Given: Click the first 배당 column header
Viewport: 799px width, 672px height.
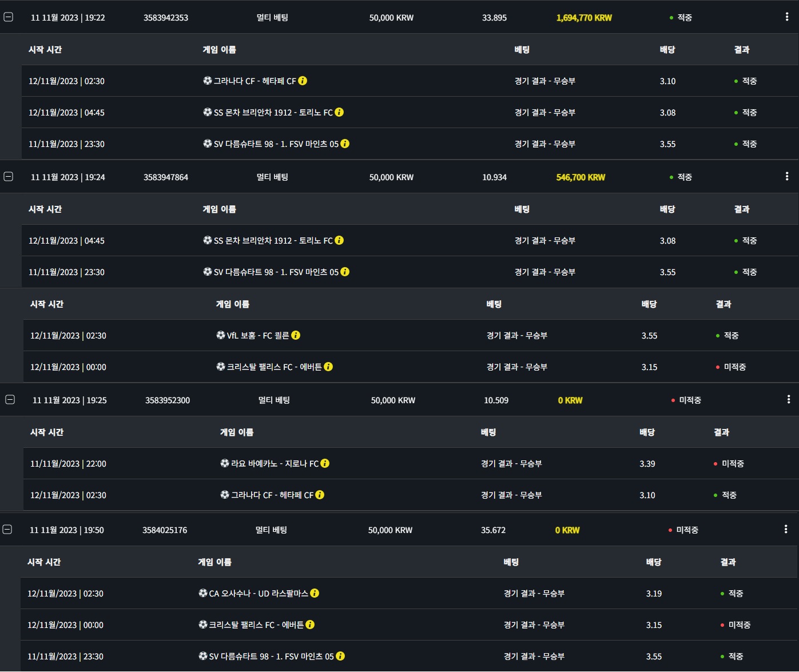Looking at the screenshot, I should pyautogui.click(x=667, y=50).
